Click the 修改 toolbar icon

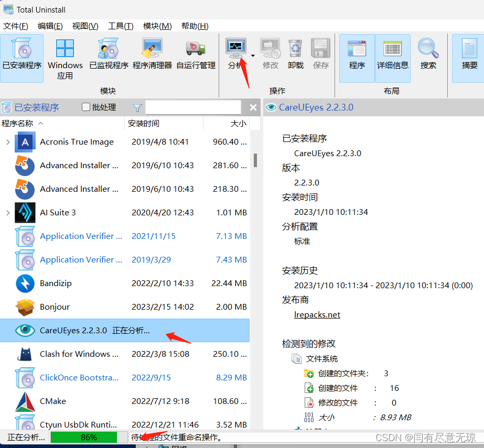coord(271,48)
